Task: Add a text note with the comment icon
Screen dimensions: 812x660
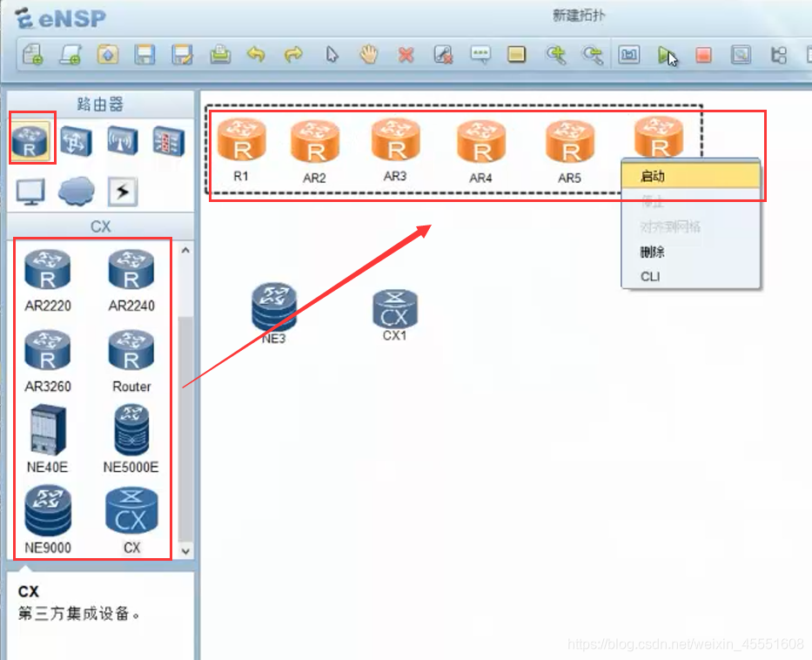Action: [480, 54]
